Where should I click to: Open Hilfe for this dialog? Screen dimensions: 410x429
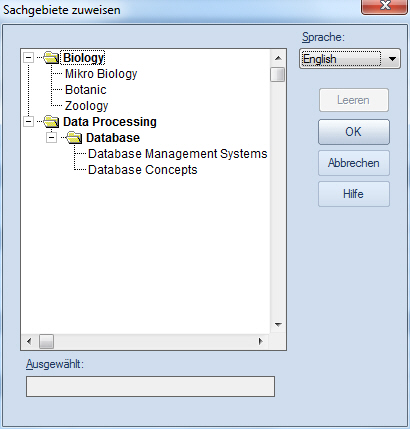(354, 194)
